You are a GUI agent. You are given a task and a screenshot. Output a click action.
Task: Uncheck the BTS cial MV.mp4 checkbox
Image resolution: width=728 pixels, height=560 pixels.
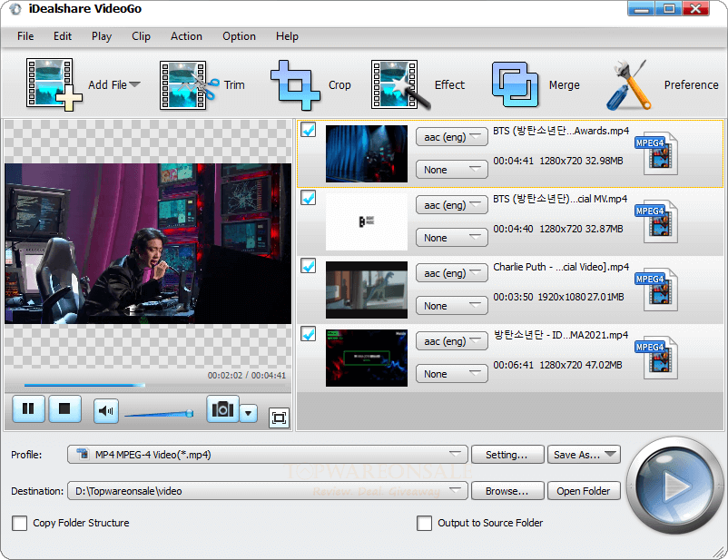click(x=309, y=198)
